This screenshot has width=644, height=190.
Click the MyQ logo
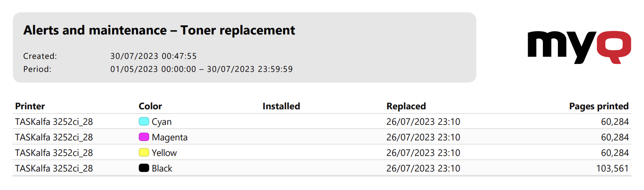[579, 47]
